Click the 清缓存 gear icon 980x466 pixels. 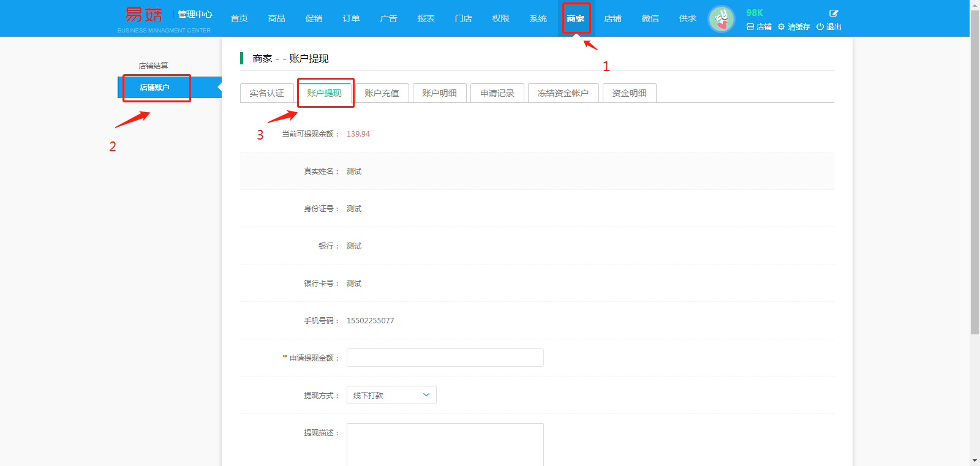[794, 27]
